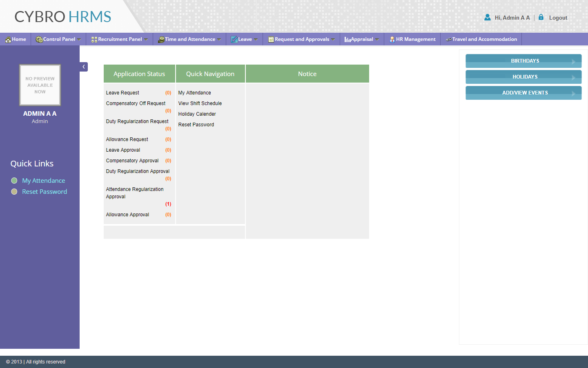Viewport: 588px width, 368px height.
Task: Collapse the left sidebar with the chevron
Action: click(x=84, y=67)
